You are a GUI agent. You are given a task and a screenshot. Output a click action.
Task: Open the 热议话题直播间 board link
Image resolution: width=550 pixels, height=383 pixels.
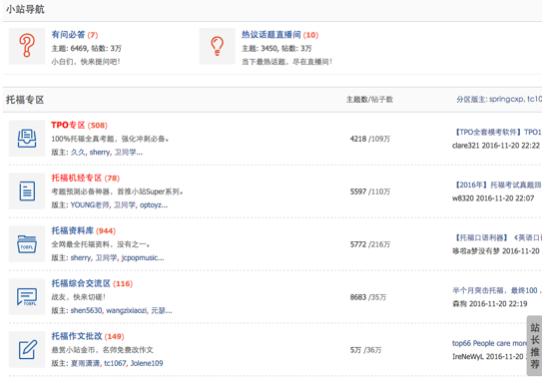(x=271, y=34)
